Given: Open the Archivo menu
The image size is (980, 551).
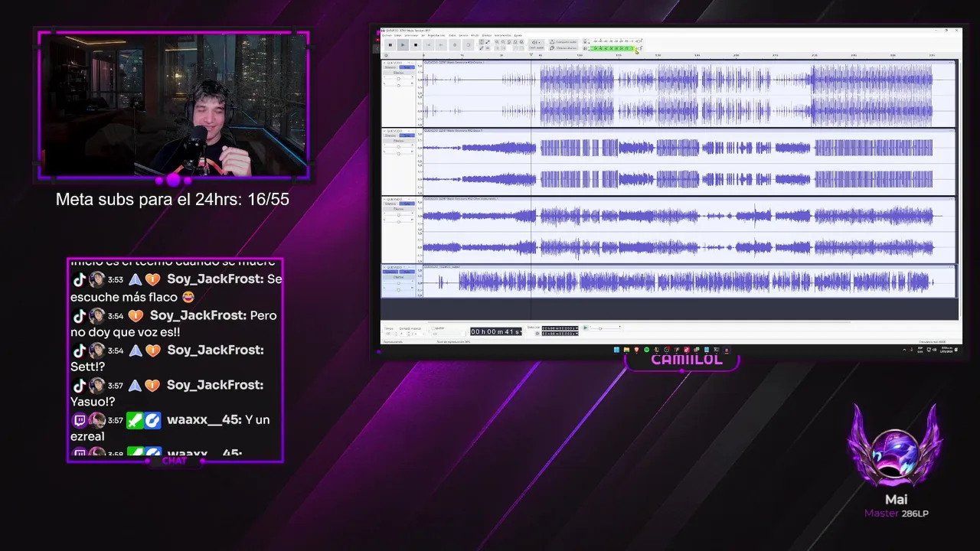Looking at the screenshot, I should click(387, 35).
